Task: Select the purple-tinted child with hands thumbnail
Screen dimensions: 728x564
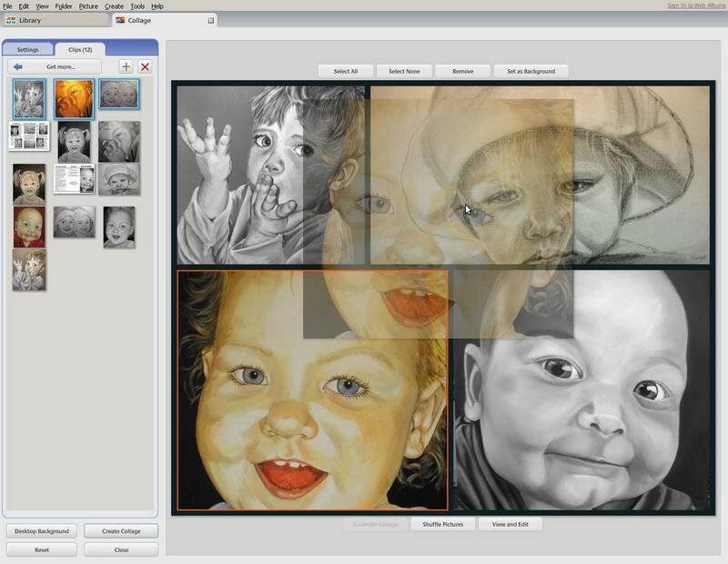Action: pyautogui.click(x=29, y=269)
